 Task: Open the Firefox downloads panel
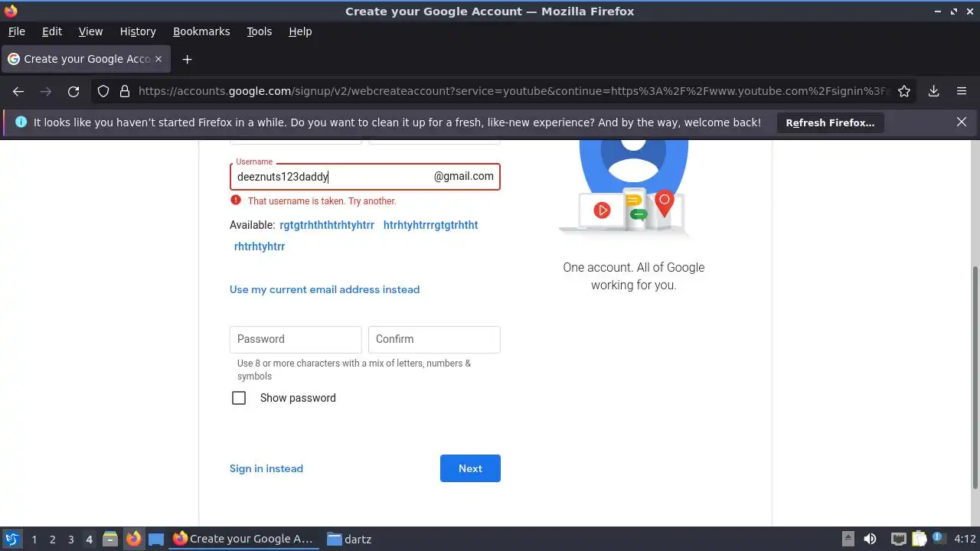pos(934,91)
